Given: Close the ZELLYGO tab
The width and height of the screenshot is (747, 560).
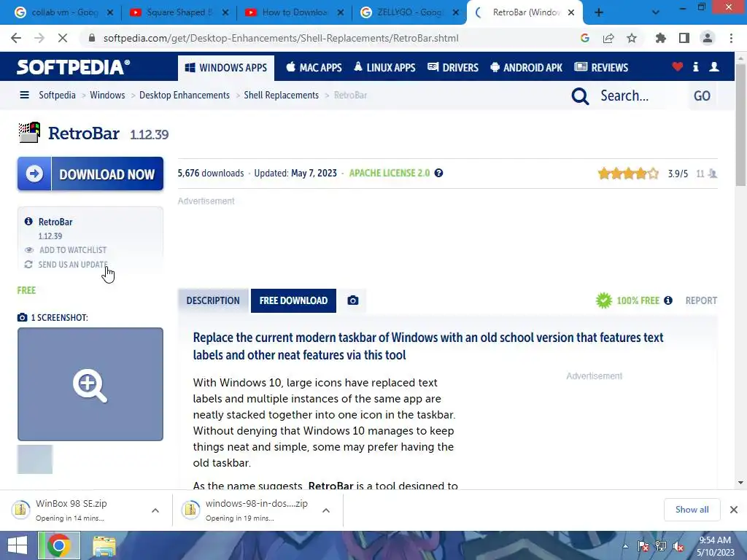Looking at the screenshot, I should (x=455, y=12).
